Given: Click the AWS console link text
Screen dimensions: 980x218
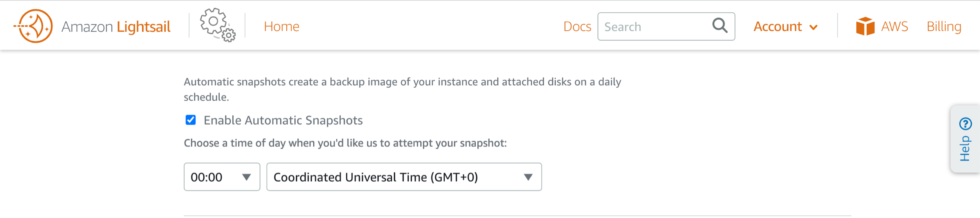Looking at the screenshot, I should click(x=895, y=27).
